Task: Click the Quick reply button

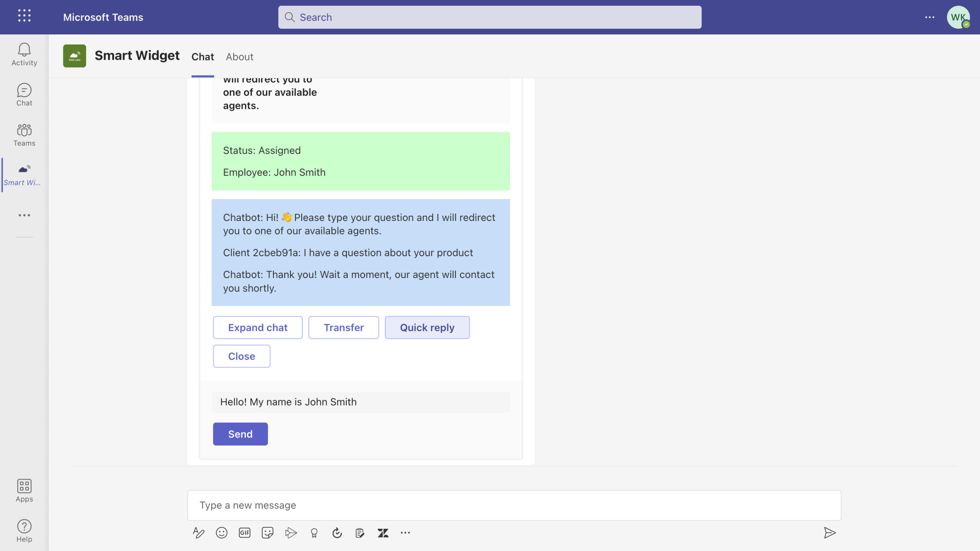Action: 427,327
